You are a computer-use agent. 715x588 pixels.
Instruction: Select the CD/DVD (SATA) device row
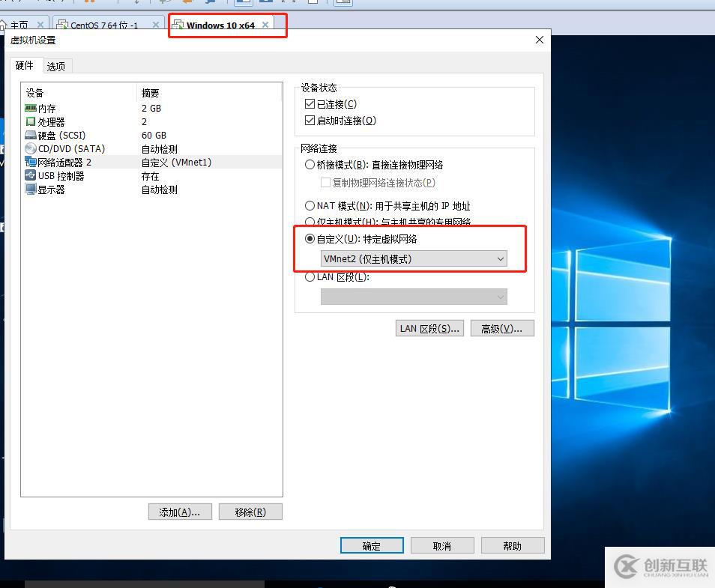tap(152, 148)
